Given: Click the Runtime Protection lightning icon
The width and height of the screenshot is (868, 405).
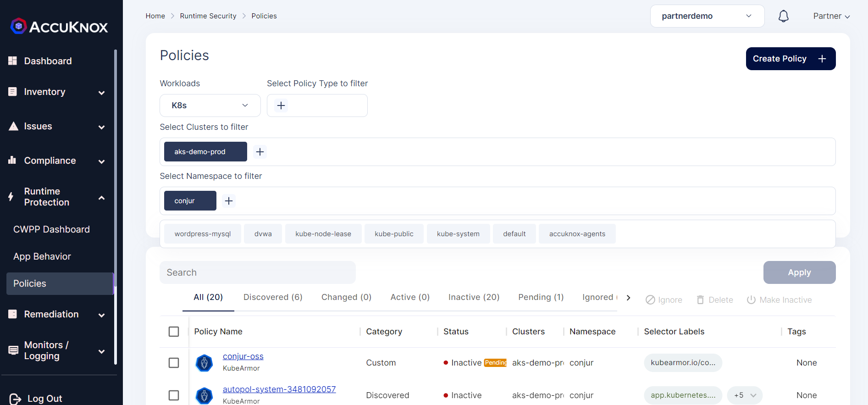Looking at the screenshot, I should tap(11, 197).
